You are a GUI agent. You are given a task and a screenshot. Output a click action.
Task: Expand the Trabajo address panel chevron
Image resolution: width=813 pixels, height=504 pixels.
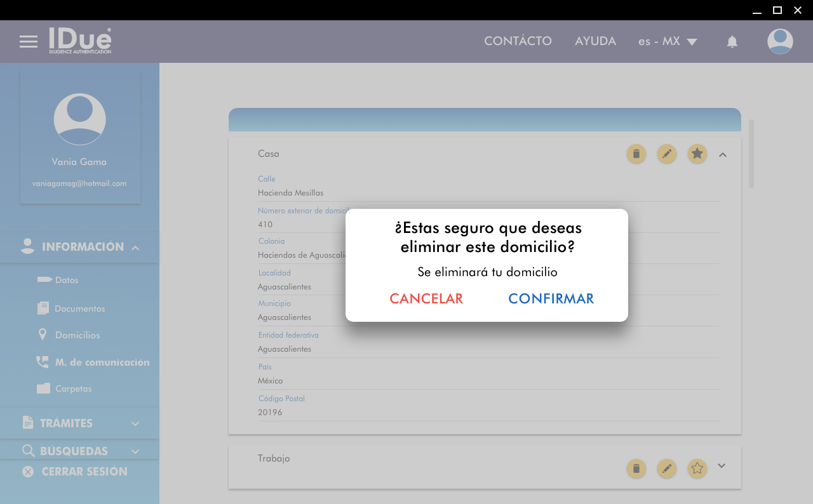pos(721,465)
